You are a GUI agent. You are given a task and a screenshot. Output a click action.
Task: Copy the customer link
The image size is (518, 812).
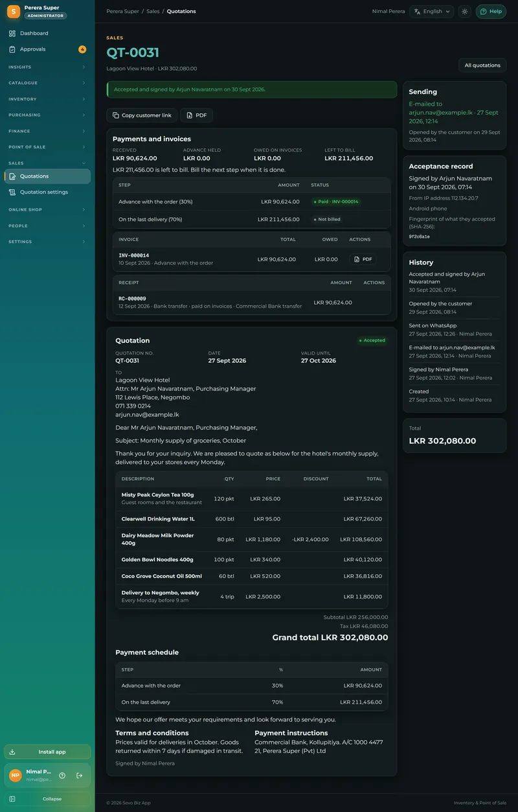142,115
